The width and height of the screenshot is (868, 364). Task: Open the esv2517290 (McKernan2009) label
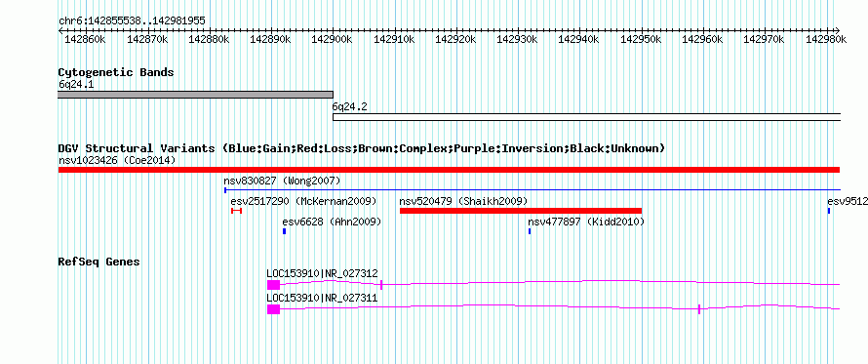coord(303,201)
